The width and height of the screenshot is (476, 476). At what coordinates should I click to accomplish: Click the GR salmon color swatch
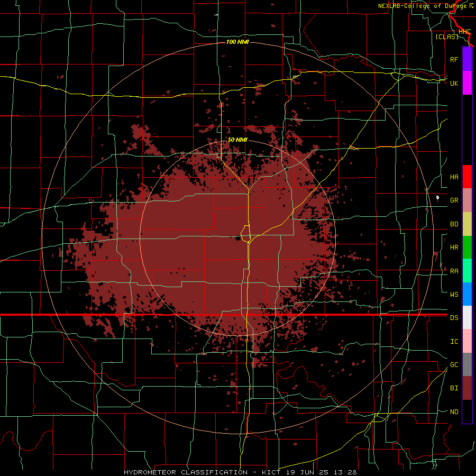[x=467, y=200]
